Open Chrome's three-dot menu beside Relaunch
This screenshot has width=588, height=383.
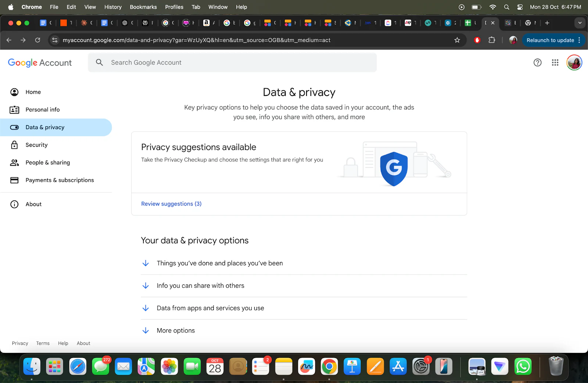point(579,40)
